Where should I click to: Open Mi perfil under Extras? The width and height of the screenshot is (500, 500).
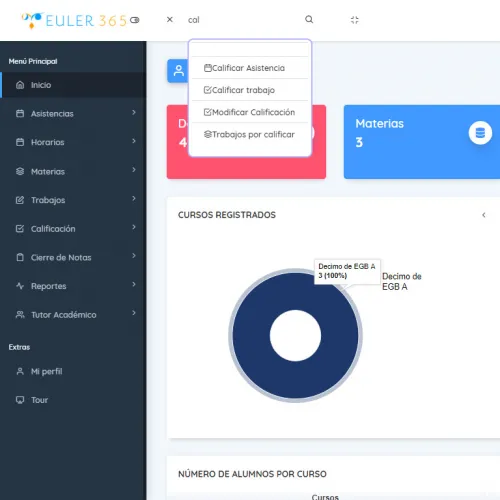(x=73, y=371)
